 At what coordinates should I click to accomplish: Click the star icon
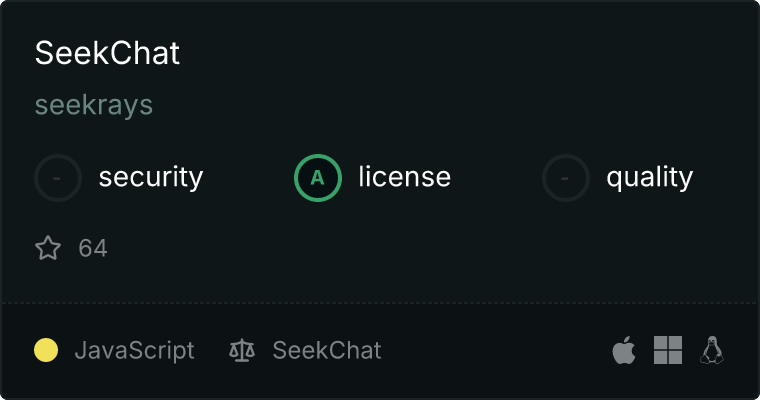coord(48,248)
